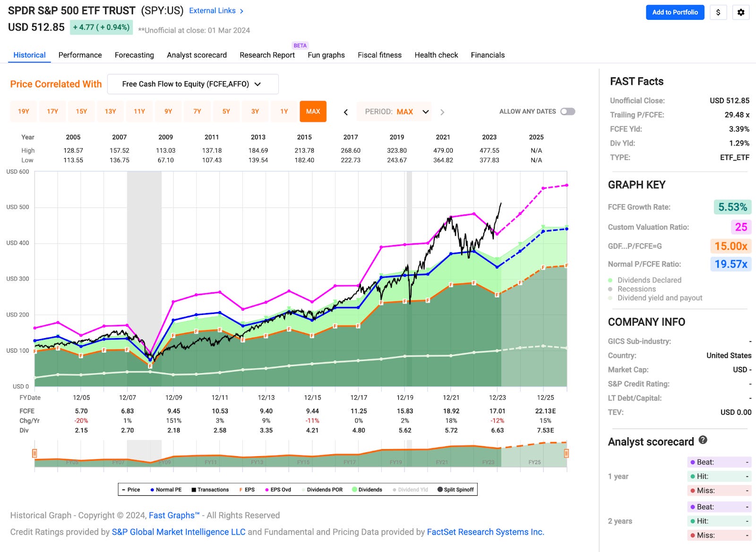Toggle Dividends POR series in legend
This screenshot has width=756, height=552.
point(322,490)
